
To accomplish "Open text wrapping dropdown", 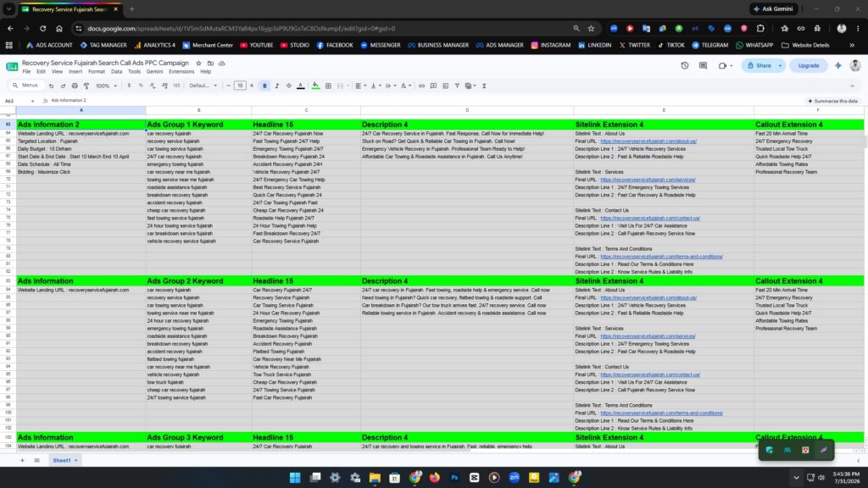I will 390,86.
